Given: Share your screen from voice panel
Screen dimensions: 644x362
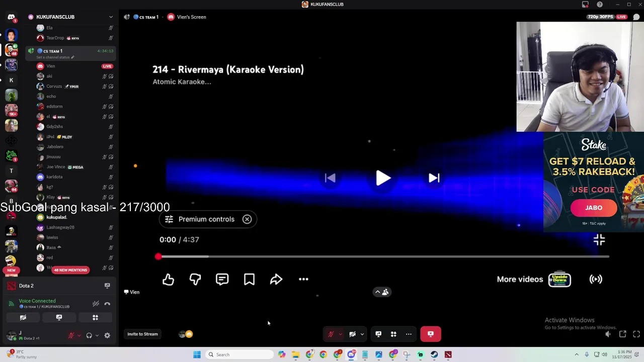Looking at the screenshot, I should (59, 318).
